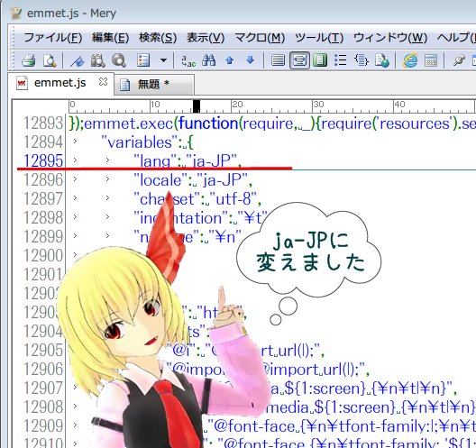
Task: Click the calculator icon in toolbar
Action: pyautogui.click(x=431, y=60)
